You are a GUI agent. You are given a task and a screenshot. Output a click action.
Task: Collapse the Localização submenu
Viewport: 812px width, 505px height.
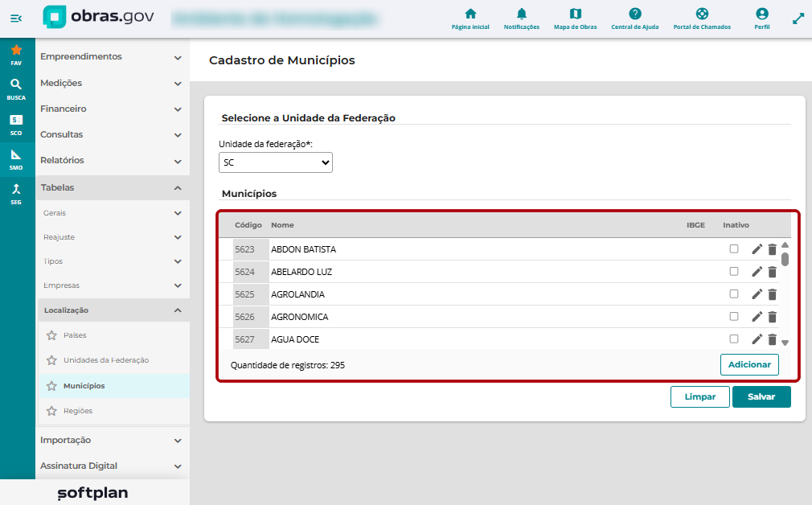pyautogui.click(x=113, y=310)
